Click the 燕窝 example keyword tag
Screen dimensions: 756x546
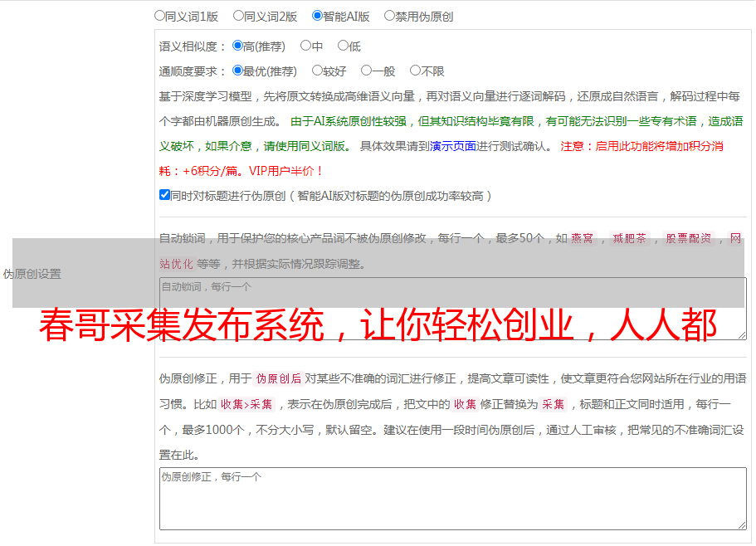coord(582,238)
